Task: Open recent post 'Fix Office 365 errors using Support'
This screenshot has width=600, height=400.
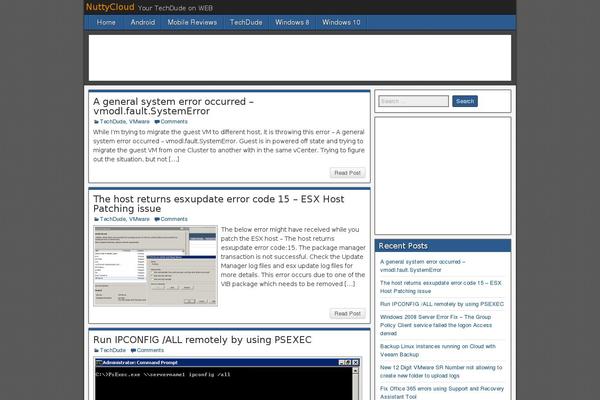Action: (x=442, y=393)
